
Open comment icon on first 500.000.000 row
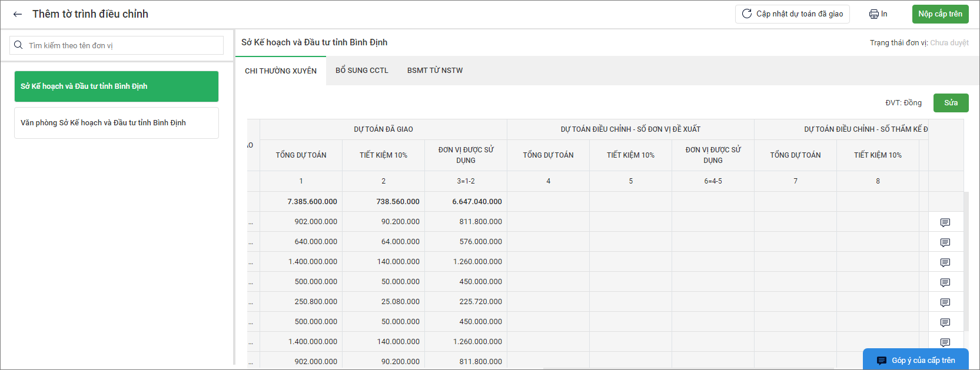[x=945, y=283]
